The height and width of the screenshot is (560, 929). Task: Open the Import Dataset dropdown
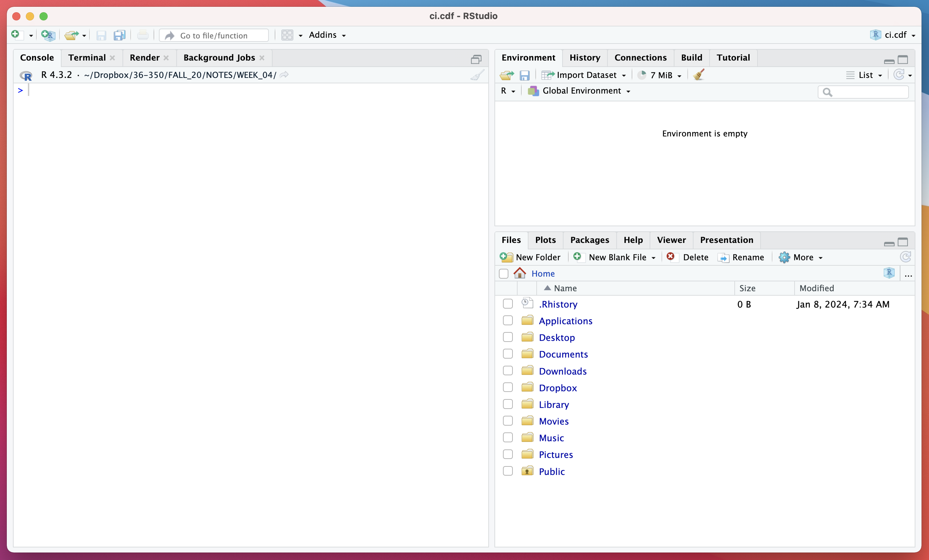pos(584,75)
